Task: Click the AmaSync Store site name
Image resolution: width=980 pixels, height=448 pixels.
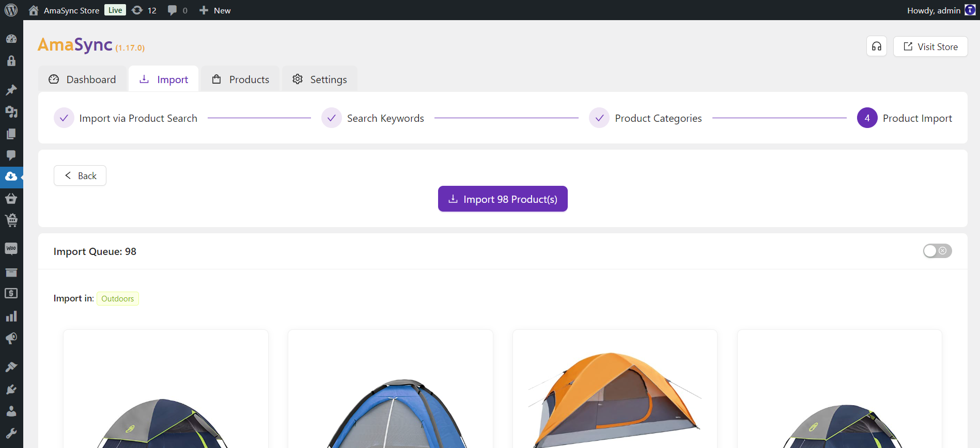Action: tap(71, 10)
